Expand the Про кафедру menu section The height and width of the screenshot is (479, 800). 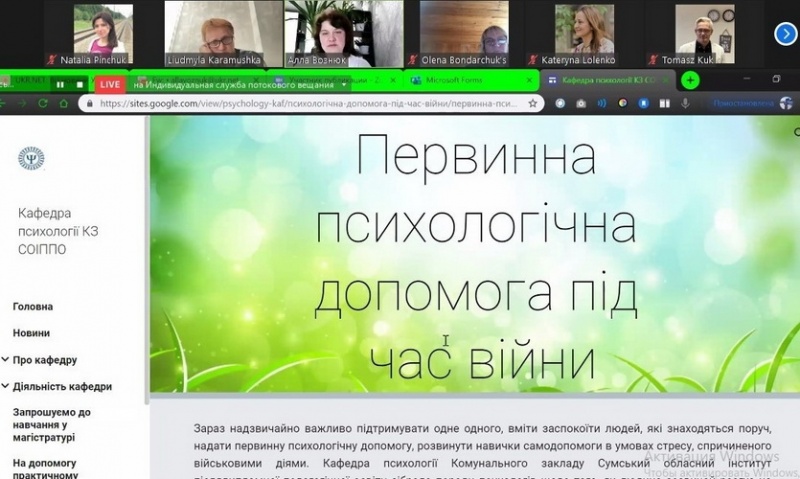(44, 360)
